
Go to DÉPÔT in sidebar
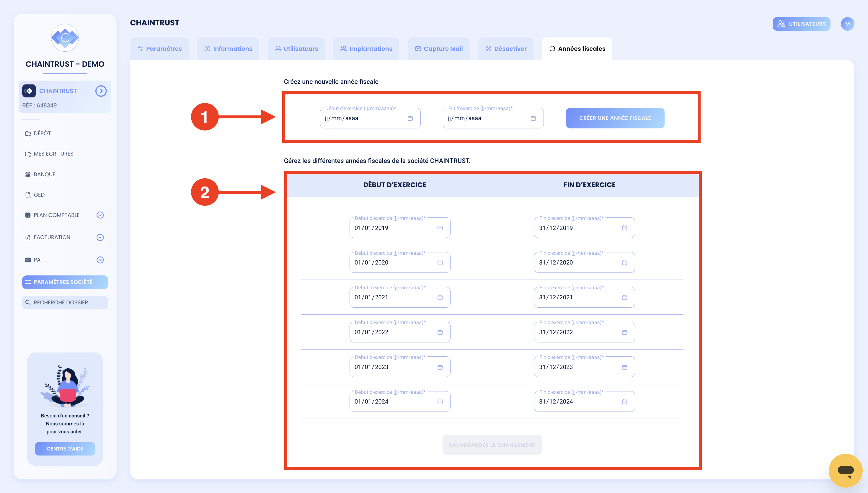pyautogui.click(x=38, y=133)
